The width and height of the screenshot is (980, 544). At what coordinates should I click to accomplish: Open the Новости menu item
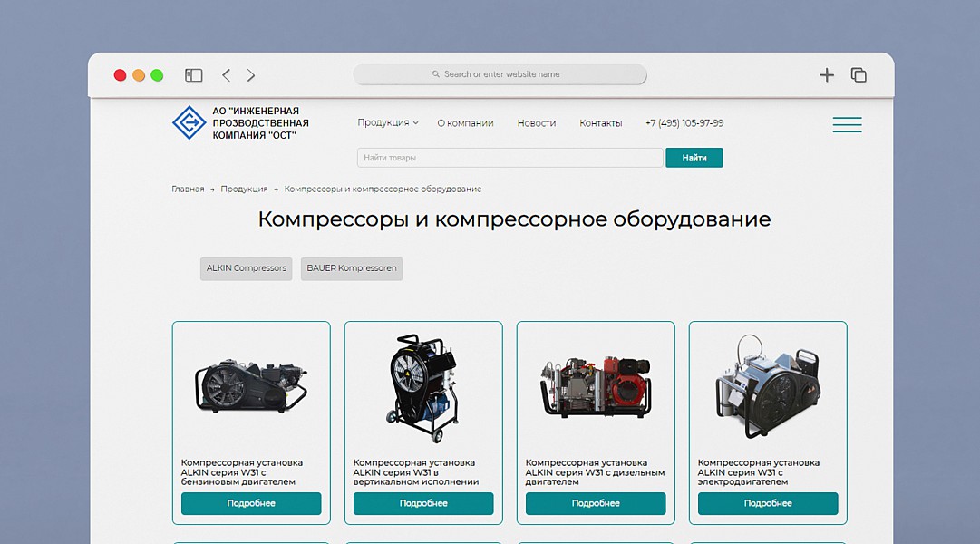(536, 122)
